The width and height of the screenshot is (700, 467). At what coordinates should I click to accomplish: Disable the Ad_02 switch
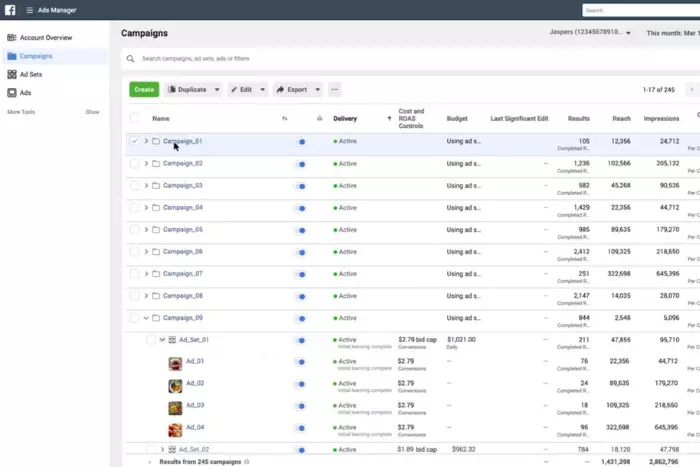[300, 384]
